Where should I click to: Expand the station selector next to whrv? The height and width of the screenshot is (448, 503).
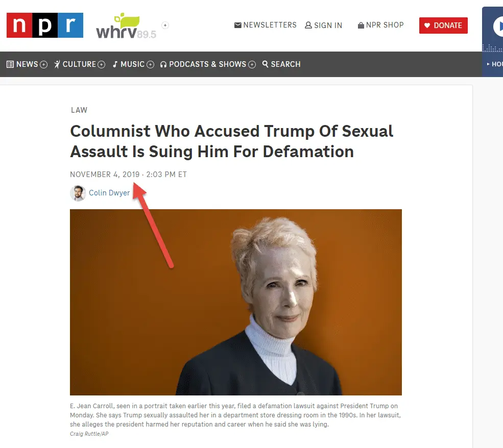pos(165,26)
